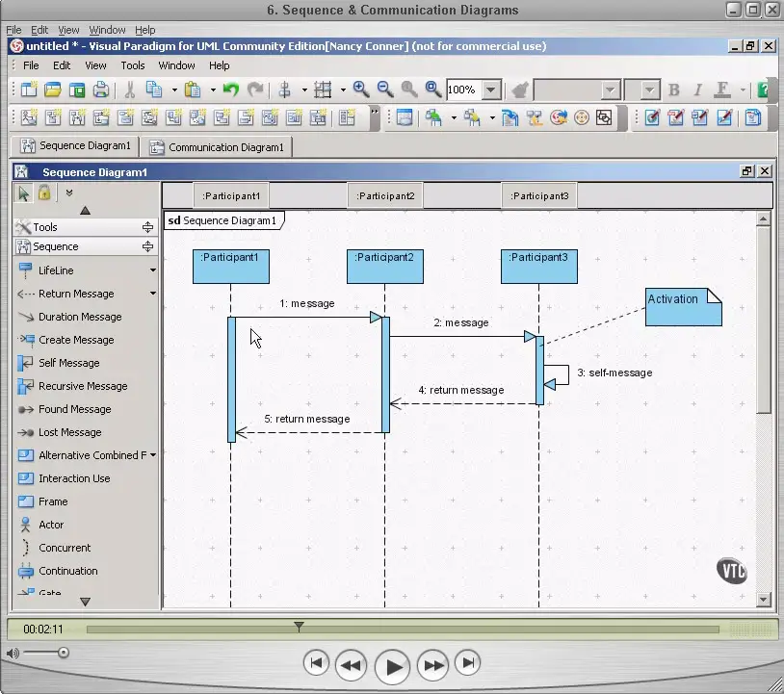Click the volume slider knob
The height and width of the screenshot is (694, 784).
pyautogui.click(x=63, y=653)
